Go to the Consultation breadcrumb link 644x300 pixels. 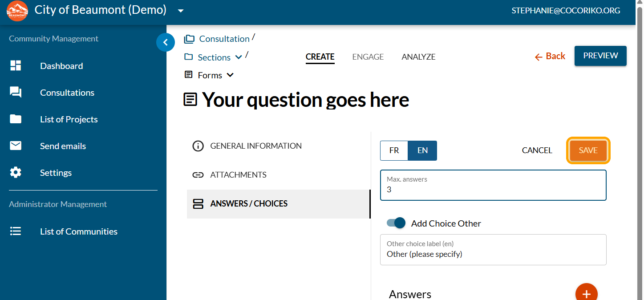coord(224,39)
